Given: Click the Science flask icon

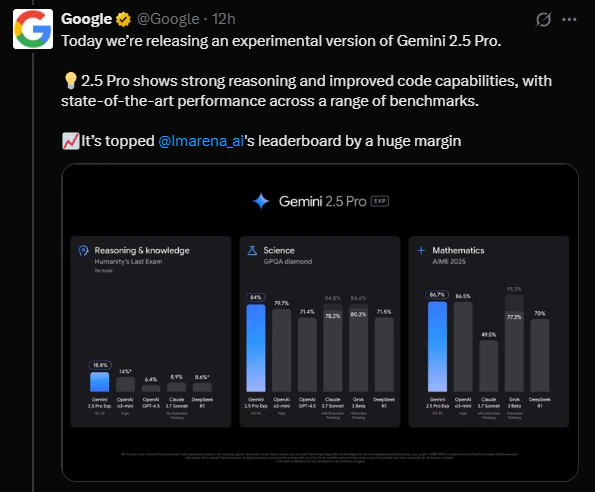Looking at the screenshot, I should point(252,250).
